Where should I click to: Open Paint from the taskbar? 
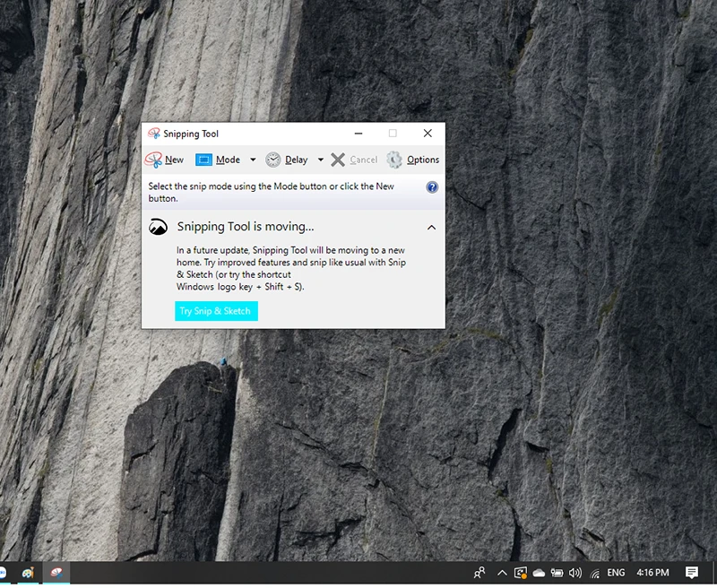pos(29,573)
